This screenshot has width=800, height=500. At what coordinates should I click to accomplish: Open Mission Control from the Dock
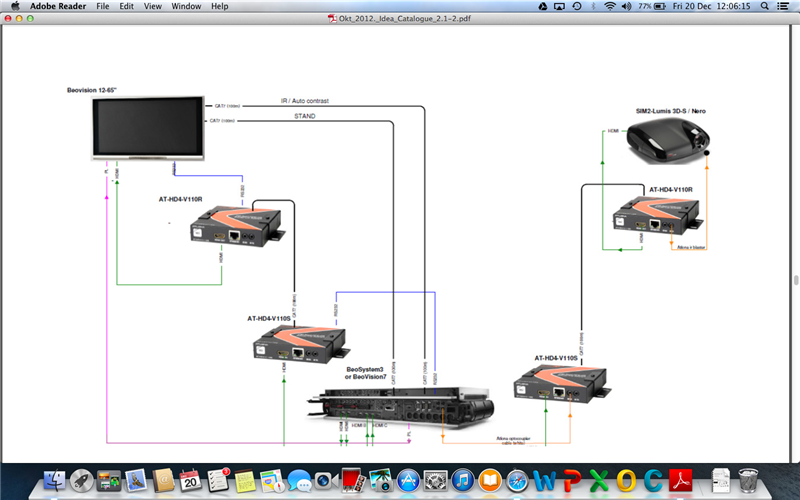tap(109, 481)
